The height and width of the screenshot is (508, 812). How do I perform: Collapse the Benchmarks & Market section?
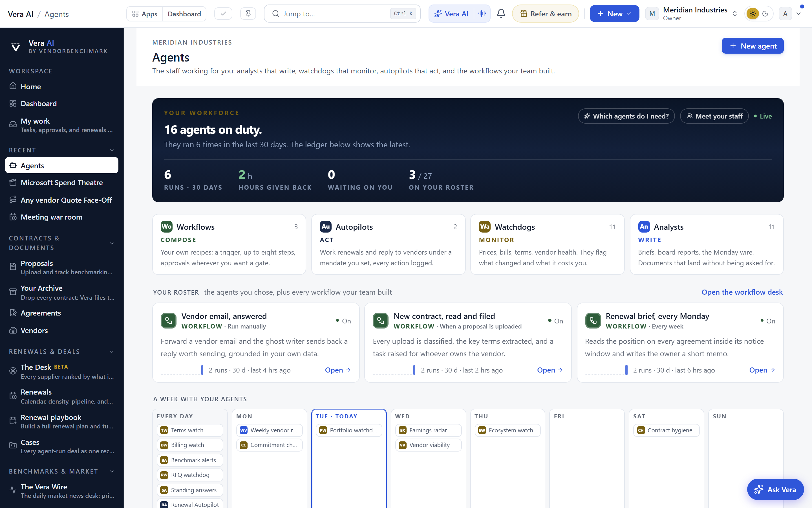(112, 471)
